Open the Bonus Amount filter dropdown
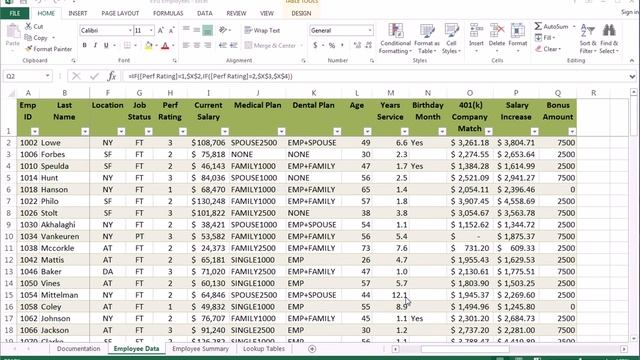Image resolution: width=640 pixels, height=360 pixels. coord(572,131)
